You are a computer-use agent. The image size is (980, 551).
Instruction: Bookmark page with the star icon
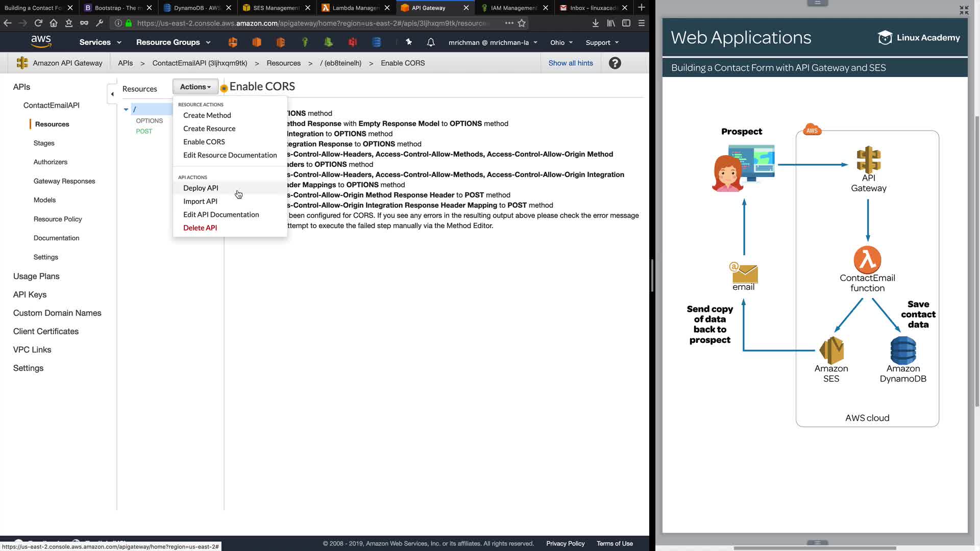(x=522, y=23)
